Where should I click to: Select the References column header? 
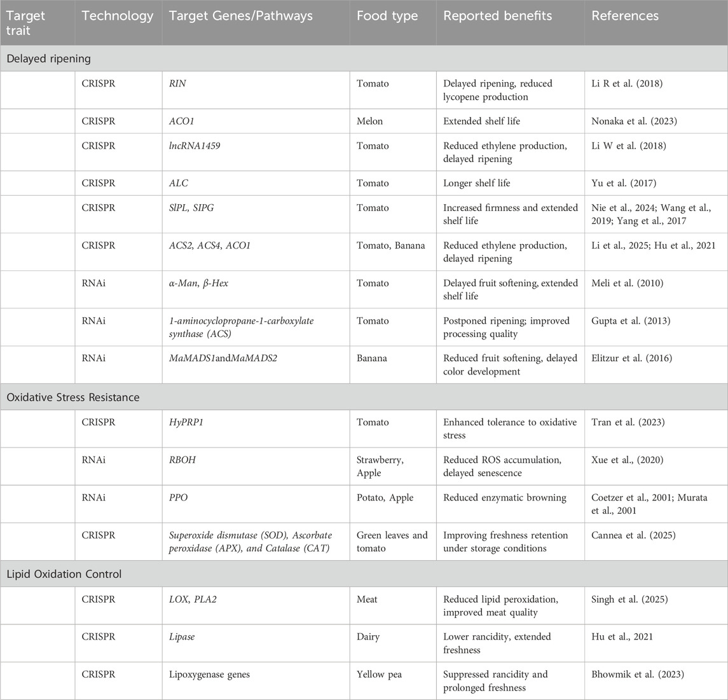click(625, 17)
